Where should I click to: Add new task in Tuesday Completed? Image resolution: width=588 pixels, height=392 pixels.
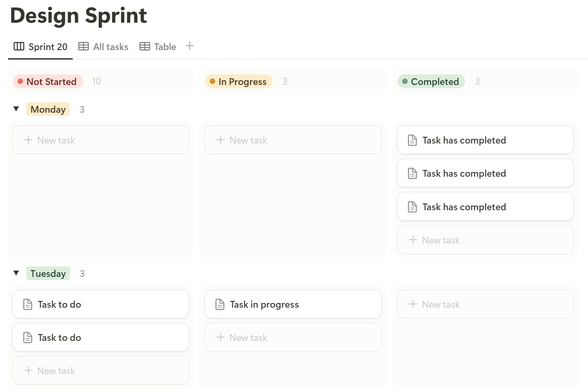point(485,304)
